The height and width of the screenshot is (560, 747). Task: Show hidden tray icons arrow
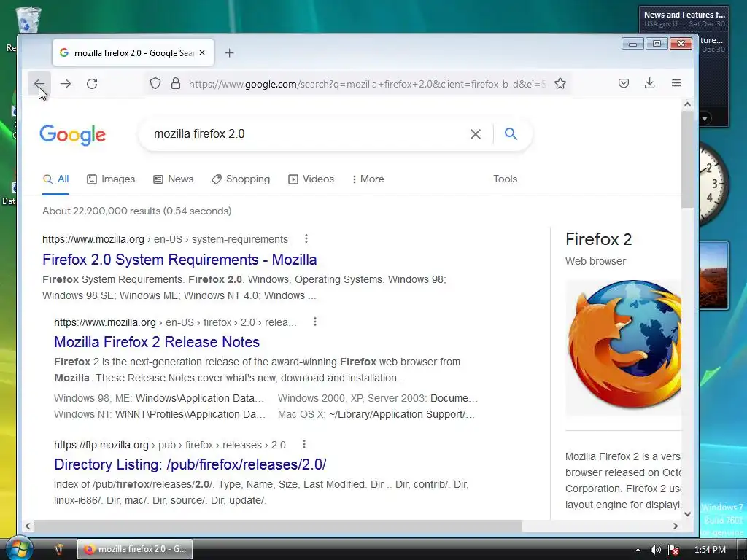pos(638,550)
